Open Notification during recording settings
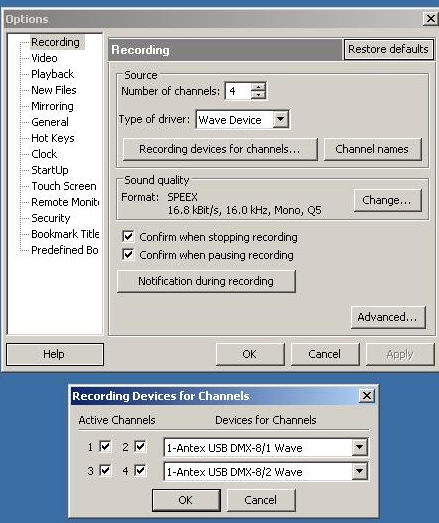 pos(206,281)
